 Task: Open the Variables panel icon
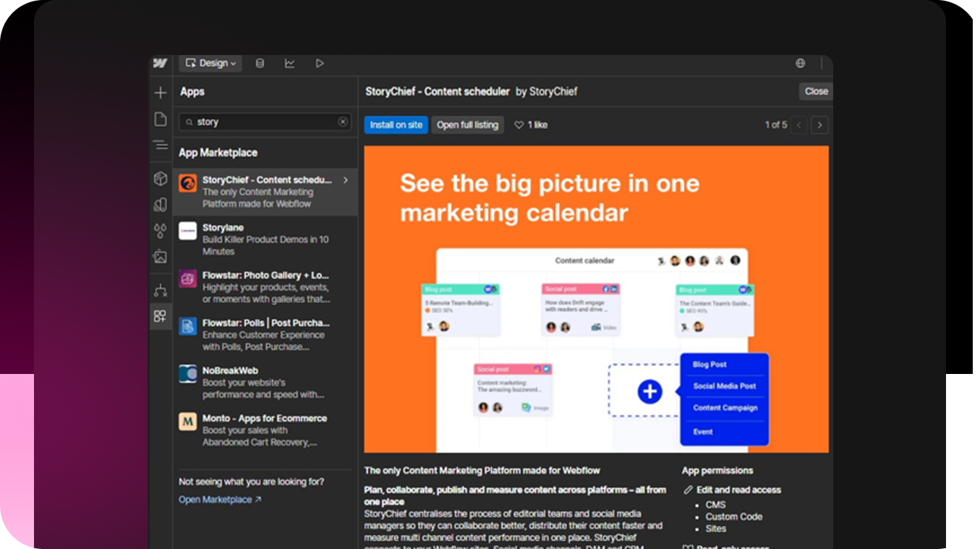161,205
